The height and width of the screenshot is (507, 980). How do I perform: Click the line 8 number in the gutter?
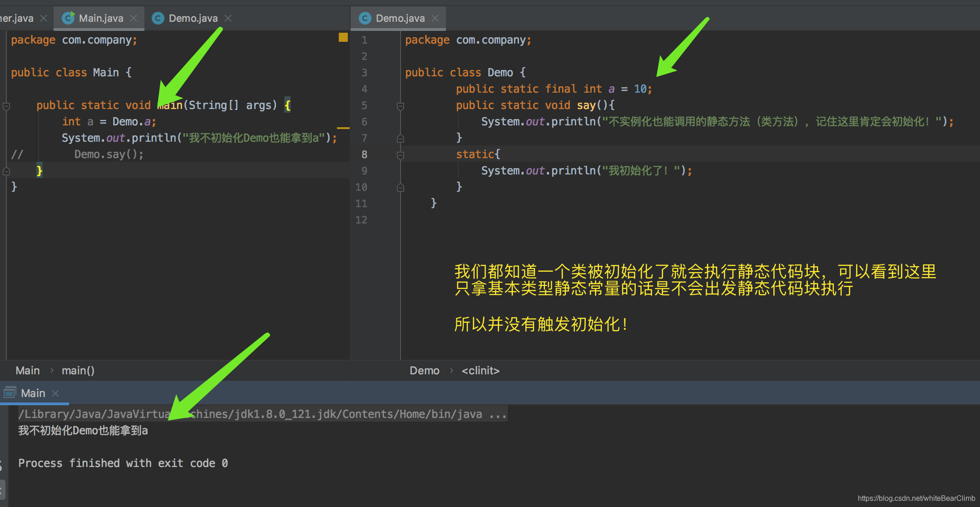(364, 154)
